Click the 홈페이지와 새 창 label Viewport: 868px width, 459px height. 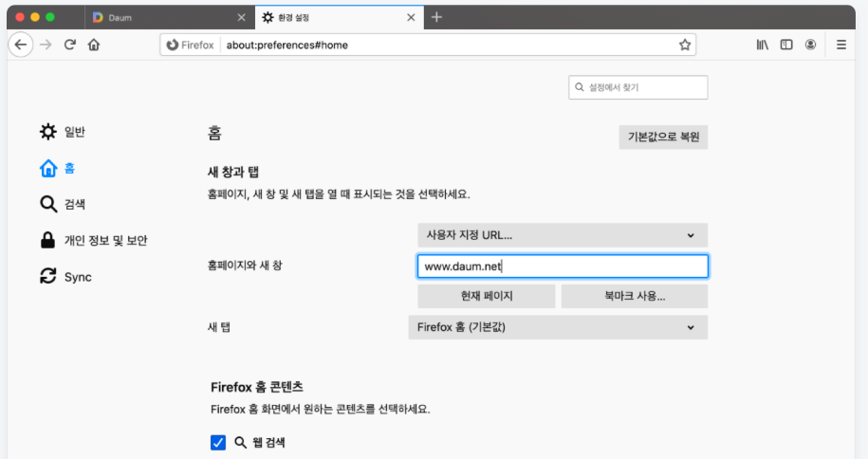pos(245,266)
